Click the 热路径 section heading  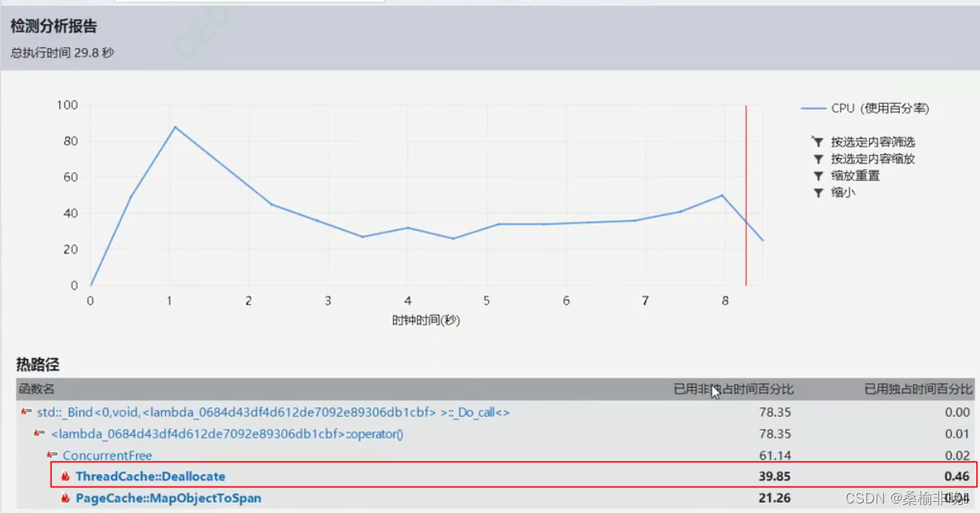tap(38, 365)
